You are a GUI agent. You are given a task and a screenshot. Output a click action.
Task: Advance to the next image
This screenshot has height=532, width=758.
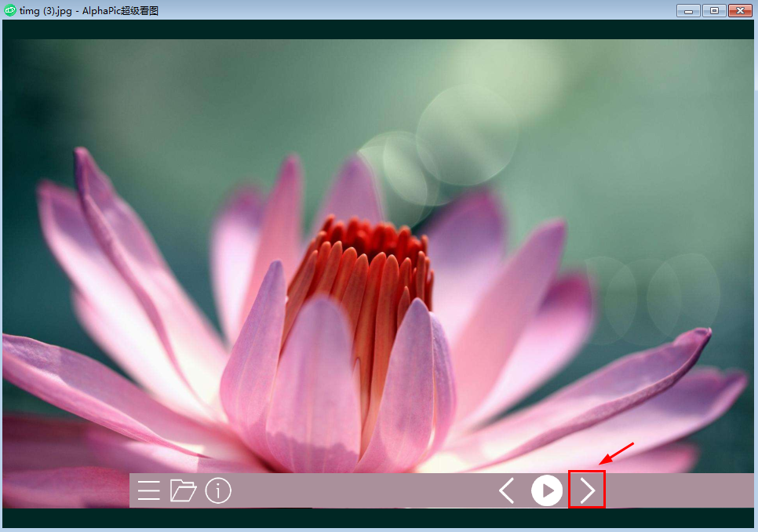tap(587, 491)
